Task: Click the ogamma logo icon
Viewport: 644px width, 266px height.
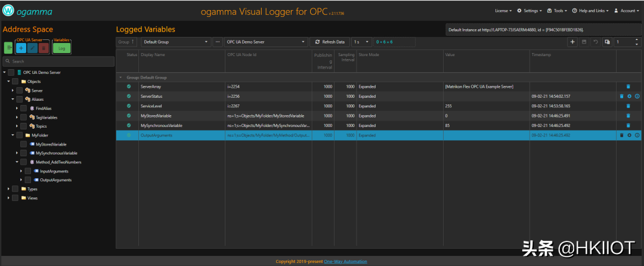Action: pos(8,11)
